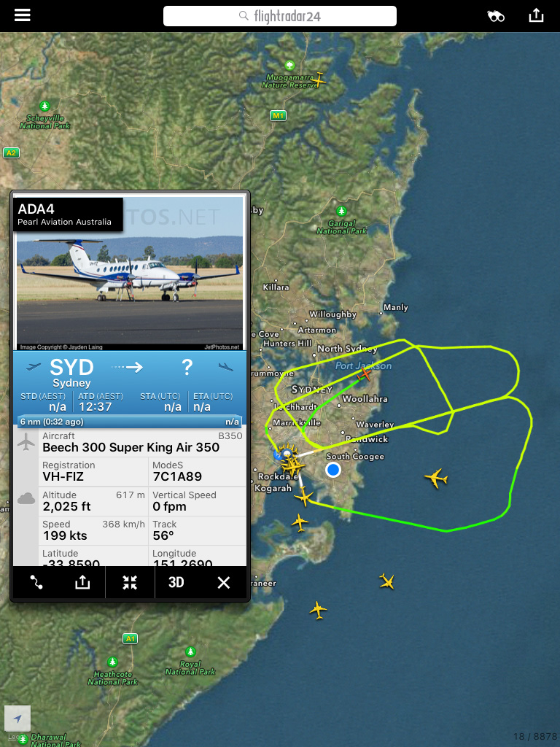Tap the unknown destination question mark
The width and height of the screenshot is (560, 747).
[187, 367]
